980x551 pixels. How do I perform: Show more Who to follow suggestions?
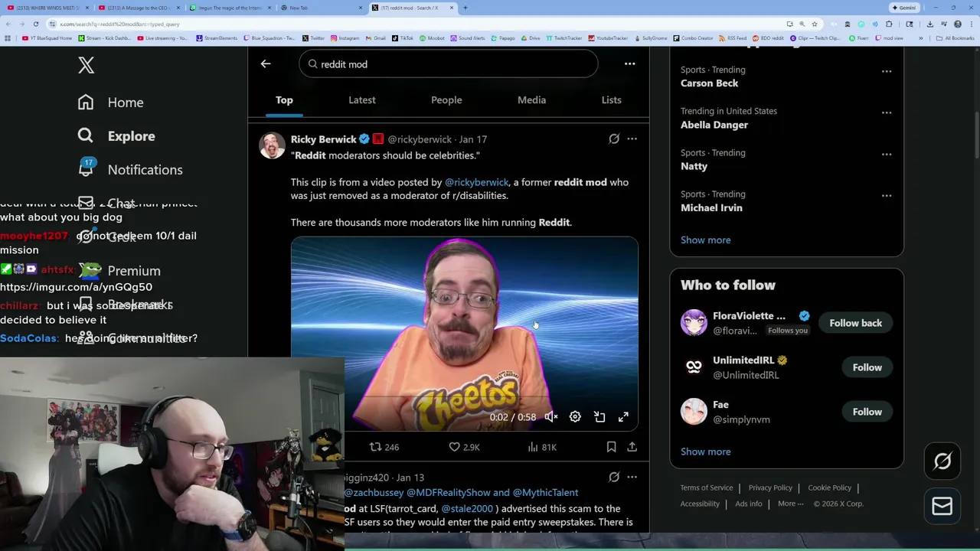705,452
